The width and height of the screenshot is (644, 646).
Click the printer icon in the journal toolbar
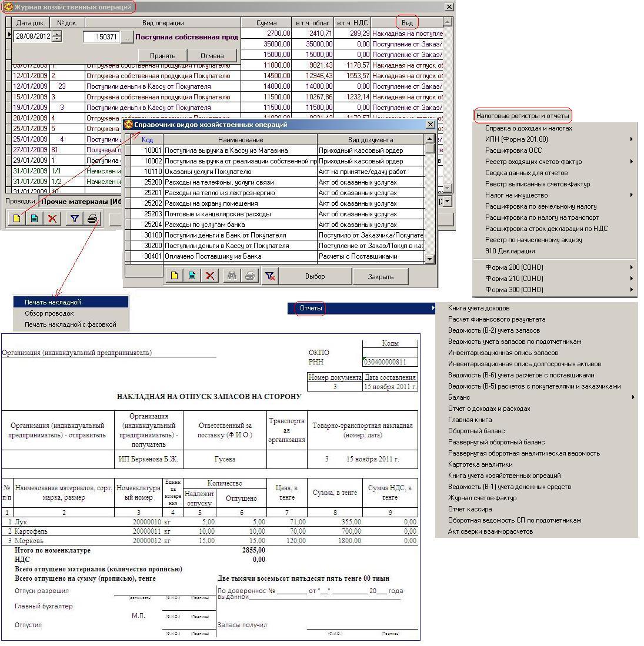click(92, 218)
